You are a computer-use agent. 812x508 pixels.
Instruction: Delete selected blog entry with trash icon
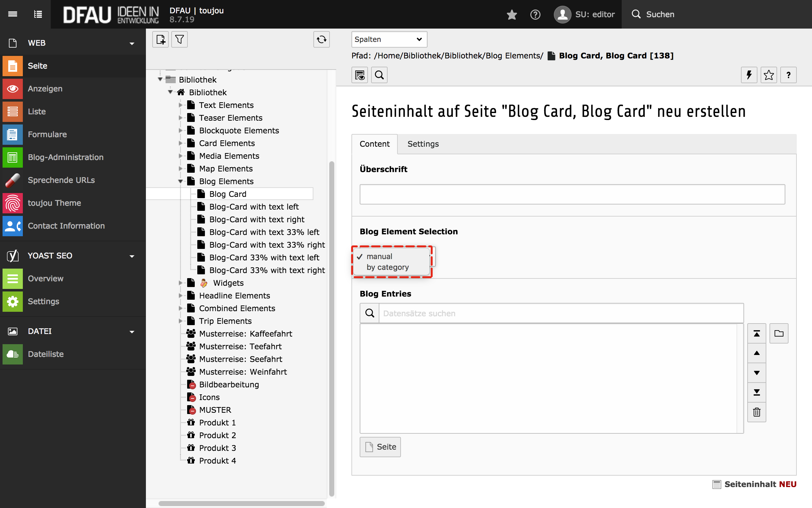click(x=756, y=412)
